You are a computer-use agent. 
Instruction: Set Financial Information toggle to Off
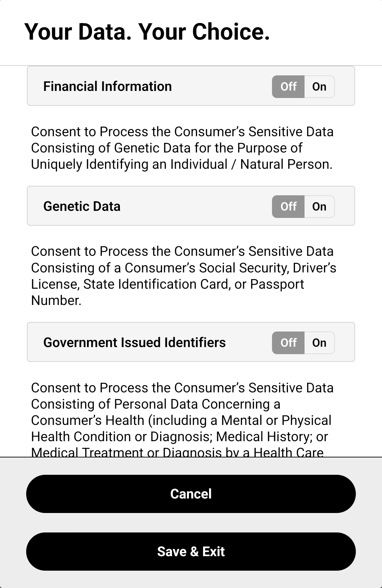[288, 87]
